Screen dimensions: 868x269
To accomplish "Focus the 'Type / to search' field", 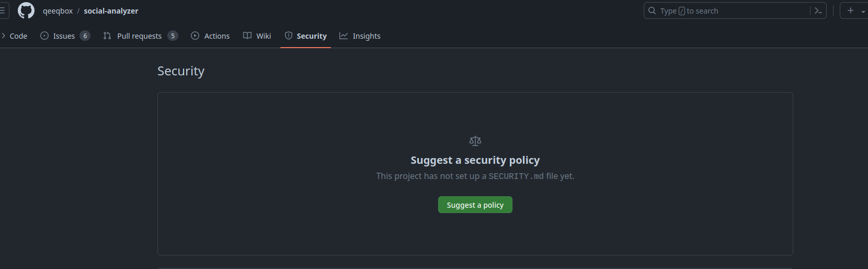I will (732, 10).
